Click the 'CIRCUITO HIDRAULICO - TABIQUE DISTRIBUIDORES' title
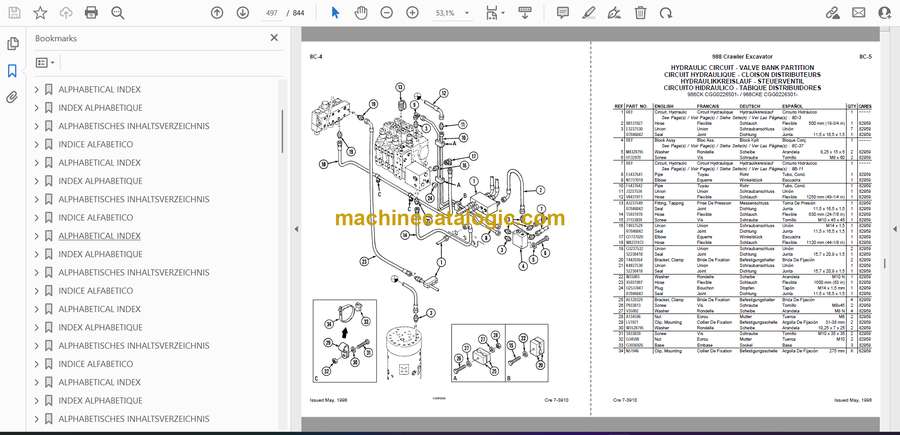 [742, 88]
